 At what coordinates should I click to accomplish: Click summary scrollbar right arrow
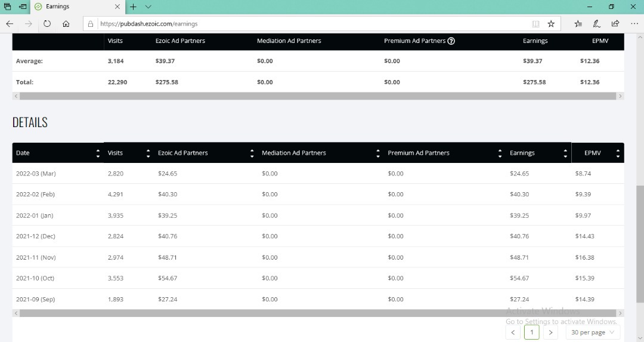pyautogui.click(x=620, y=96)
